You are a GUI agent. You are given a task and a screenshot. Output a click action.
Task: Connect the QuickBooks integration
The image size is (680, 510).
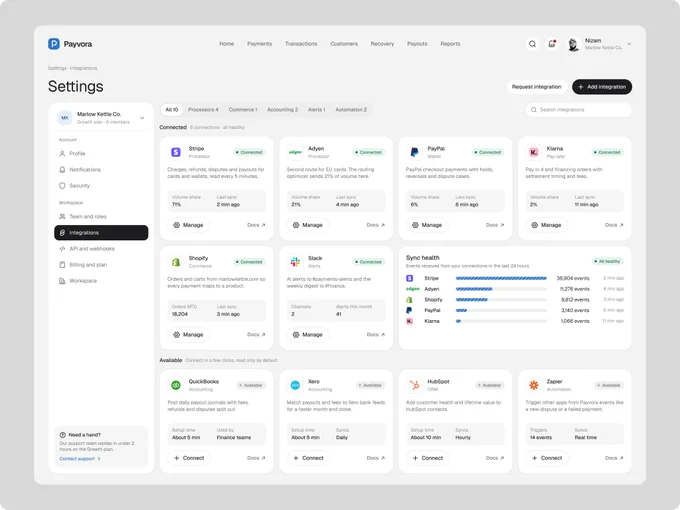pyautogui.click(x=189, y=458)
